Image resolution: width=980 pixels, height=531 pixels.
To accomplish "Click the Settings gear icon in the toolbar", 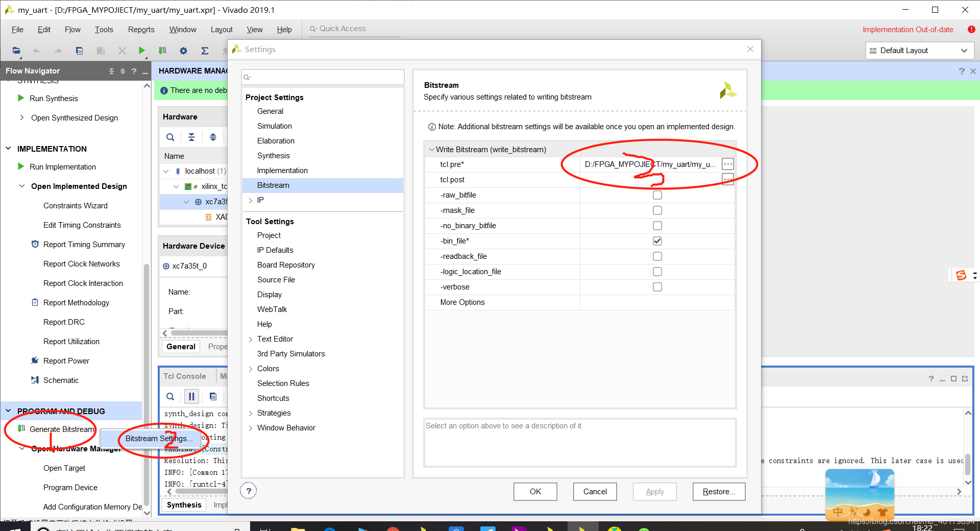I will tap(183, 51).
